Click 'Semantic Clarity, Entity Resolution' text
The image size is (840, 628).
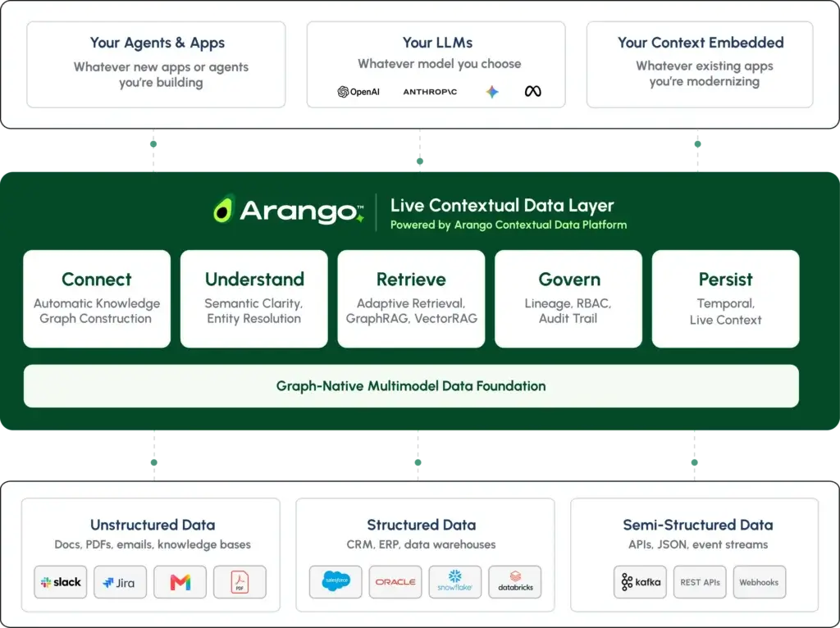coord(254,311)
